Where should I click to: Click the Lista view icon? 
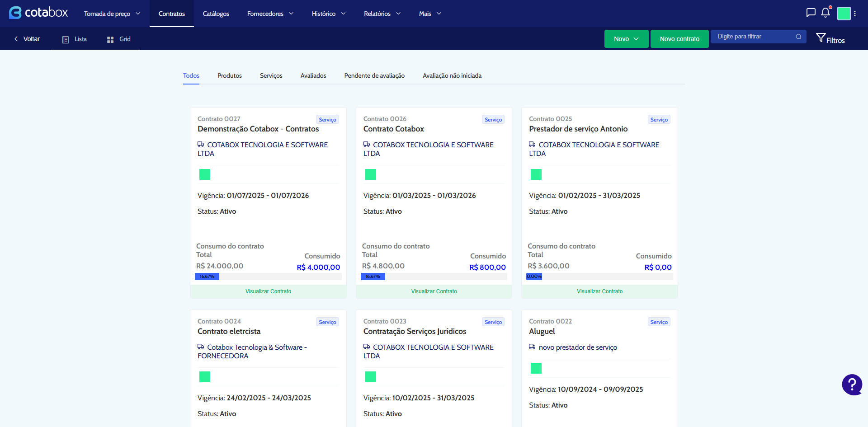[x=66, y=39]
